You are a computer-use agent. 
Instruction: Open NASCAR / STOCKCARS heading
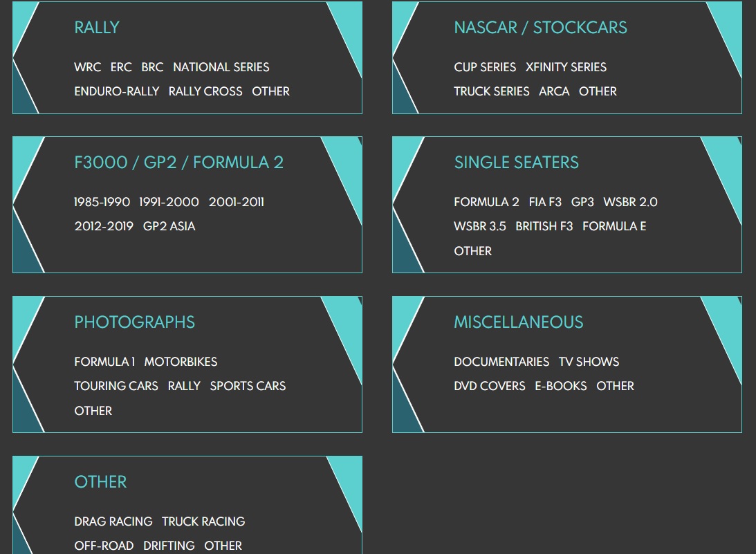coord(540,28)
